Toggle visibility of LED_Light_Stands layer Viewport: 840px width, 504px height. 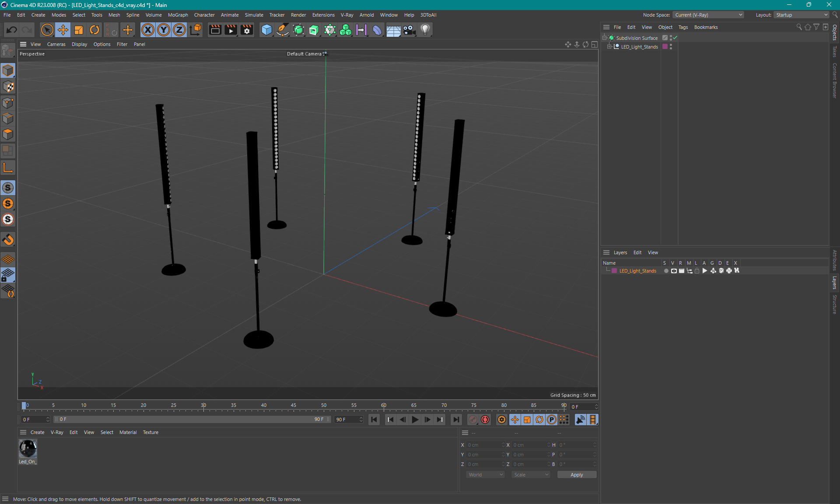[673, 271]
